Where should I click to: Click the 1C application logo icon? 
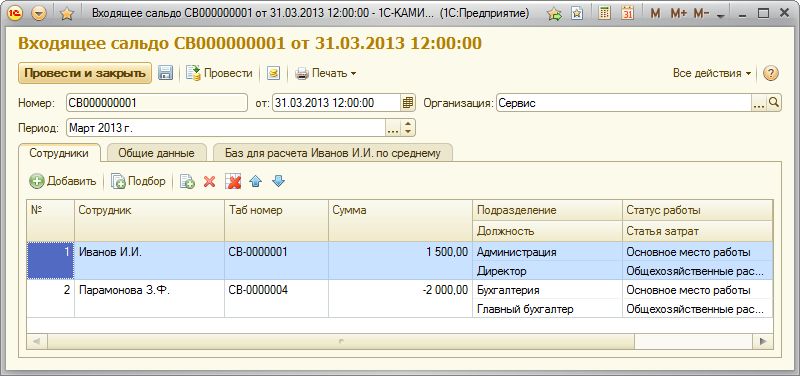[15, 14]
